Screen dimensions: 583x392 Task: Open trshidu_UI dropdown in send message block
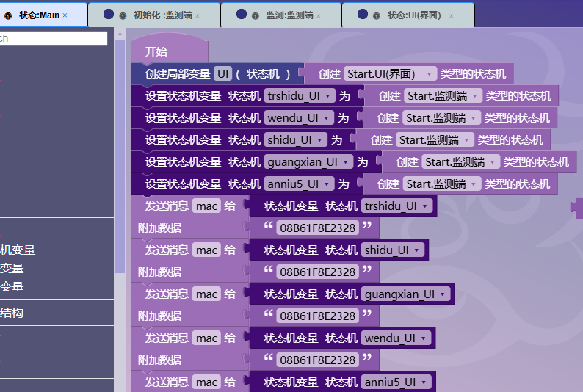click(396, 206)
